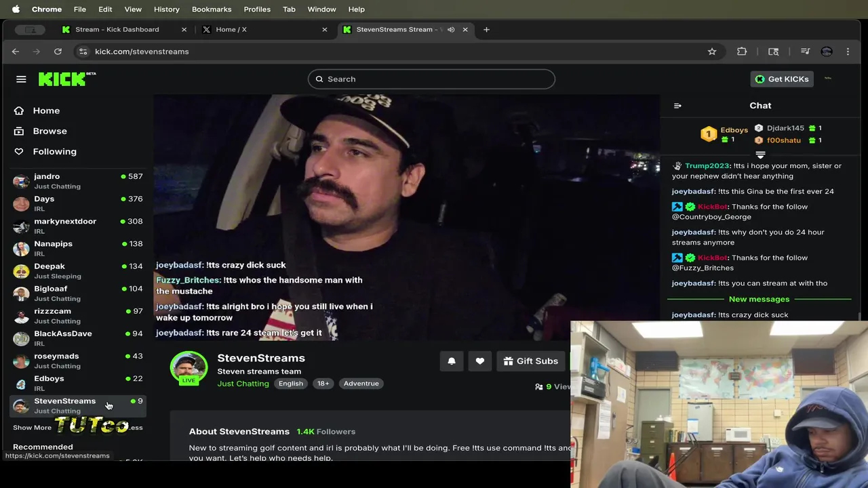Click the Chrome tab-group profile pill
868x488 pixels.
29,29
